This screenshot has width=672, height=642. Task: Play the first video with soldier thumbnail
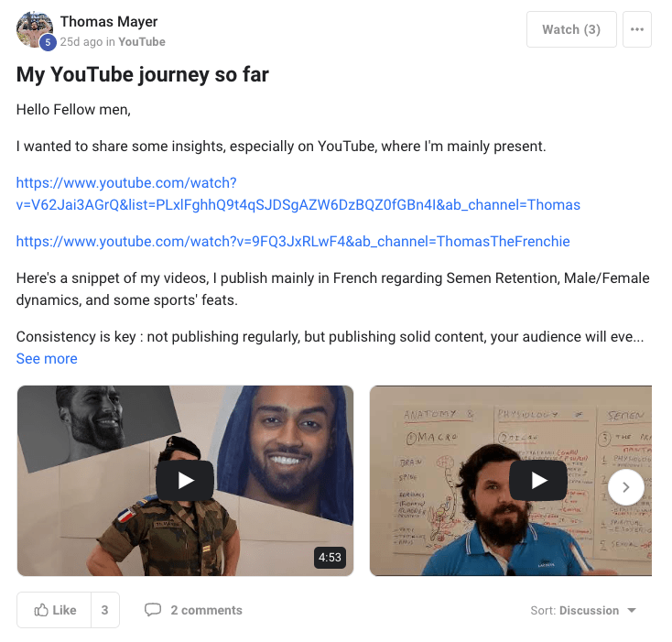(185, 481)
